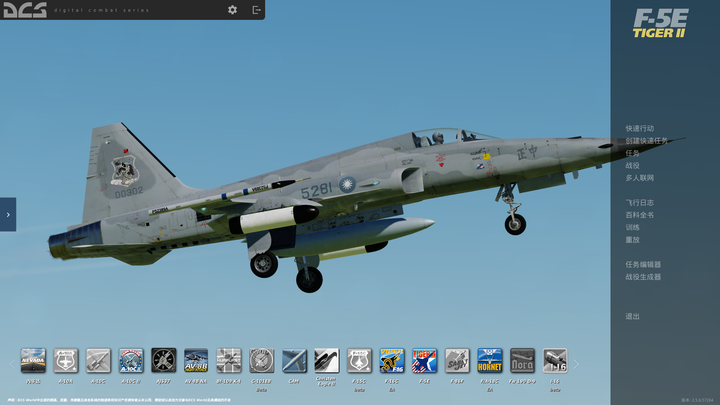
Task: Show previous modules with left arrow
Action: click(12, 364)
